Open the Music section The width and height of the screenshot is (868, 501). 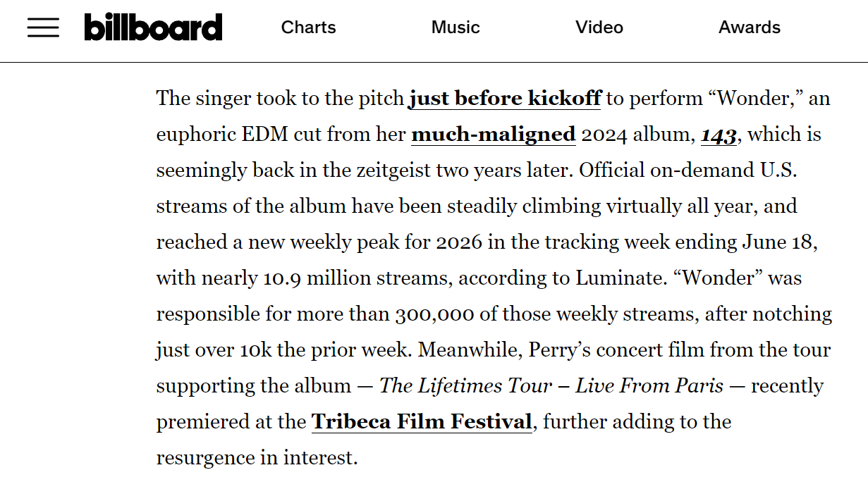(456, 27)
